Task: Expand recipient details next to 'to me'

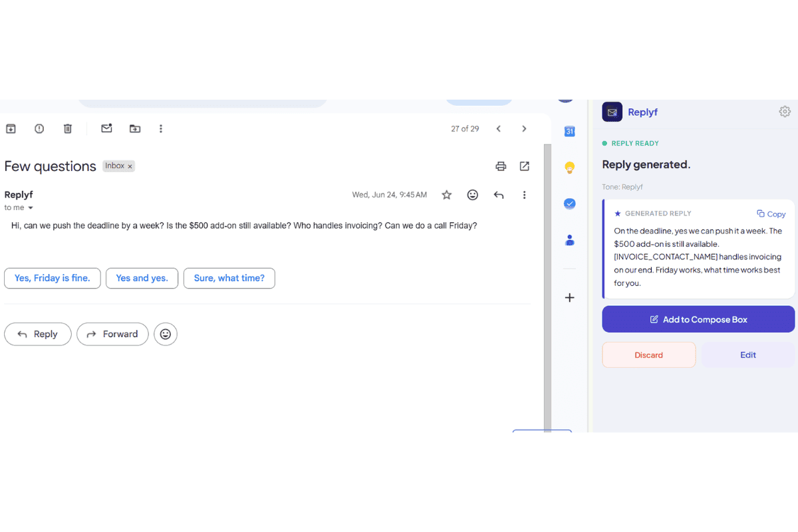Action: coord(31,208)
